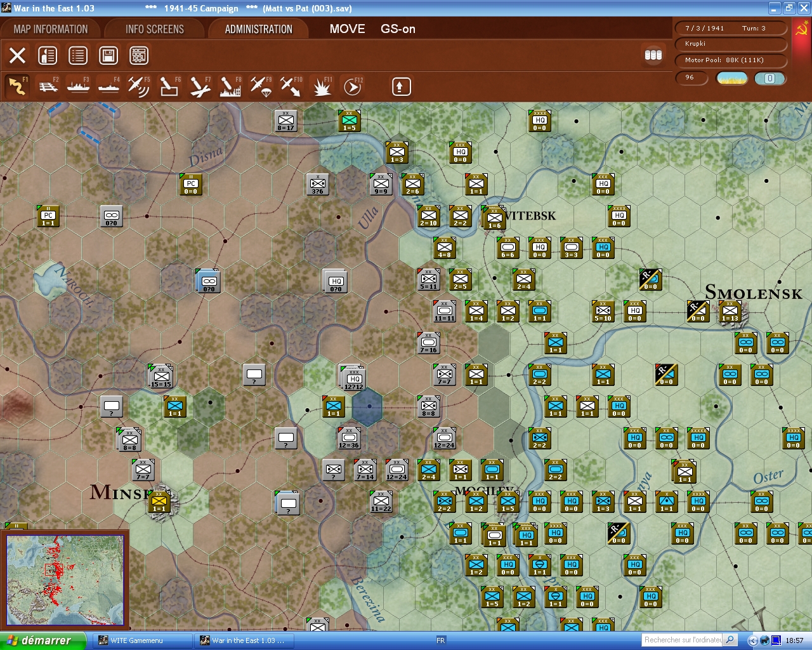Image resolution: width=812 pixels, height=650 pixels.
Task: Switch to the INFO SCREENS tab
Action: coord(155,29)
